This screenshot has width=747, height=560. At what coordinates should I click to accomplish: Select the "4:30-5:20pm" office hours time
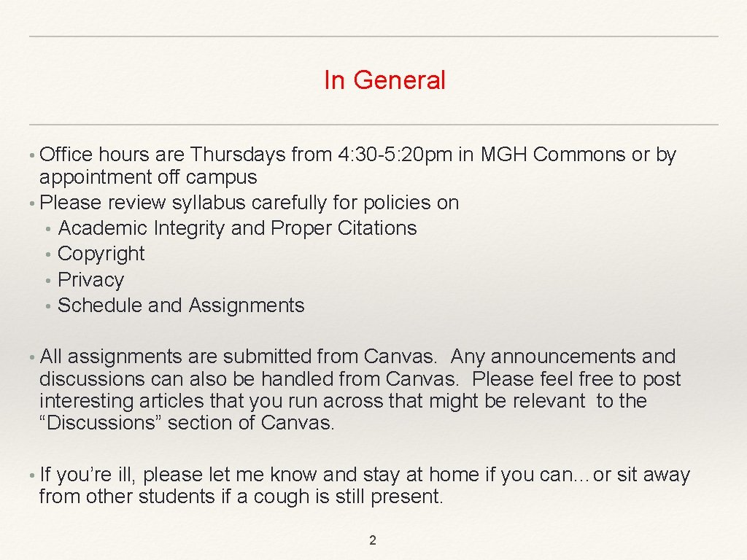(x=395, y=155)
